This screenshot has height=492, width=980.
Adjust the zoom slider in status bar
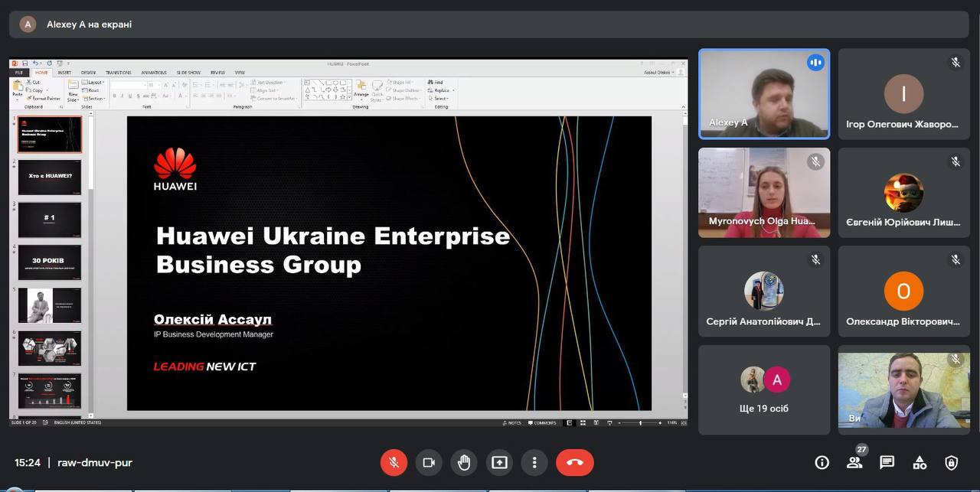click(640, 422)
